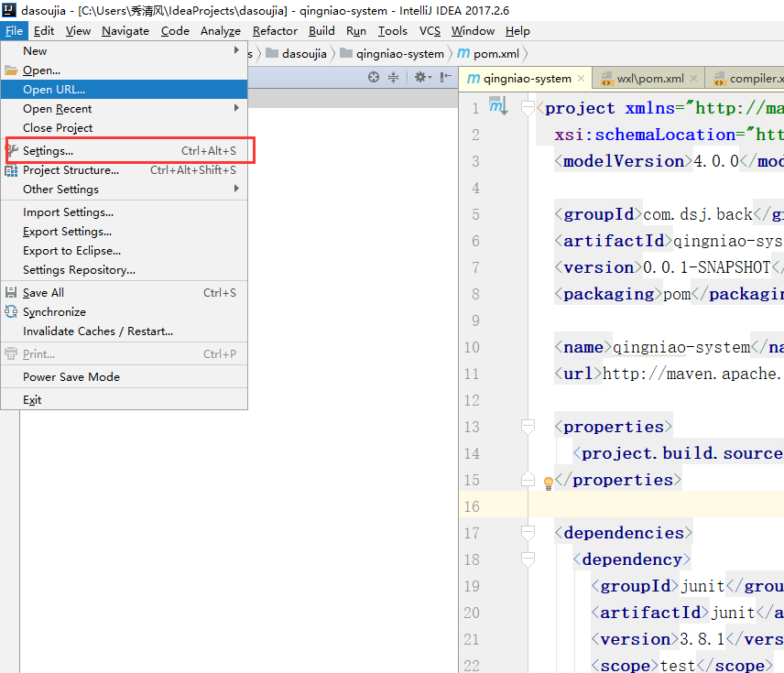Click the com.dsj.back groupId value
Image resolution: width=784 pixels, height=673 pixels.
point(698,214)
